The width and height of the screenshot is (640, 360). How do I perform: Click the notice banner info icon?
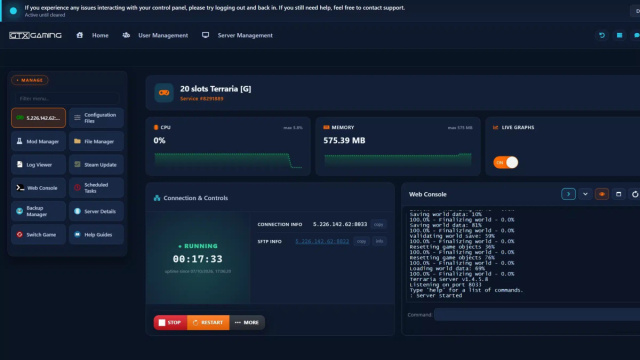[x=13, y=11]
